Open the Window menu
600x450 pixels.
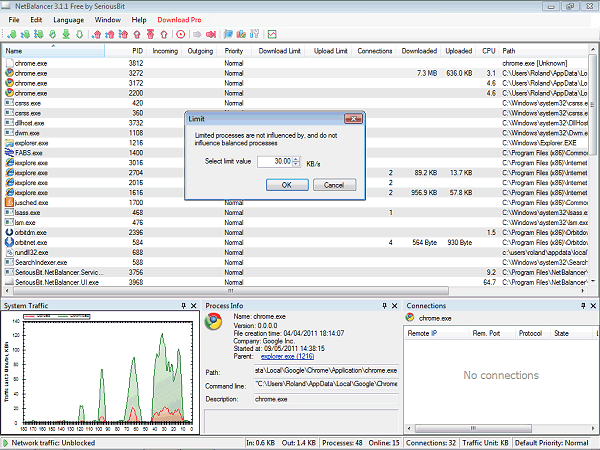(108, 20)
